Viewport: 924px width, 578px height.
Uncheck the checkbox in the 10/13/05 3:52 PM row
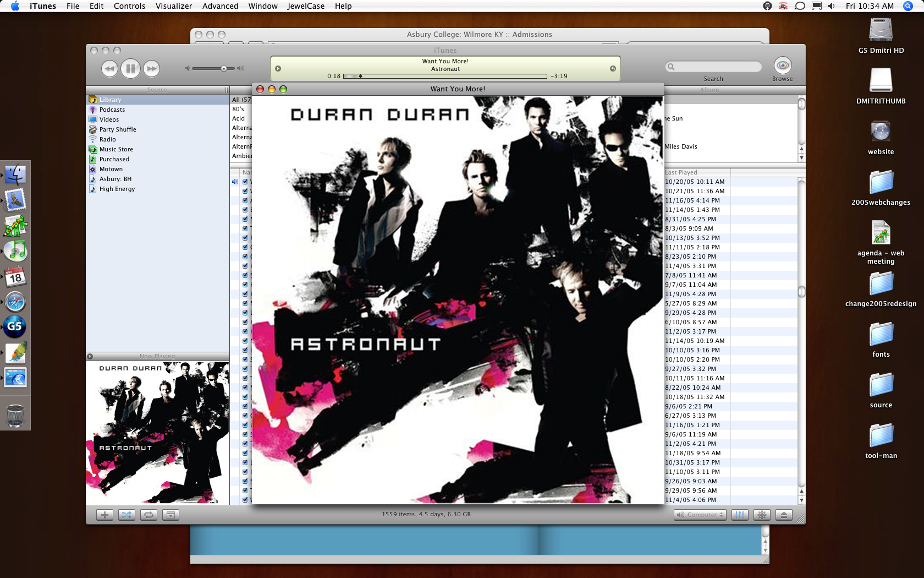(245, 238)
